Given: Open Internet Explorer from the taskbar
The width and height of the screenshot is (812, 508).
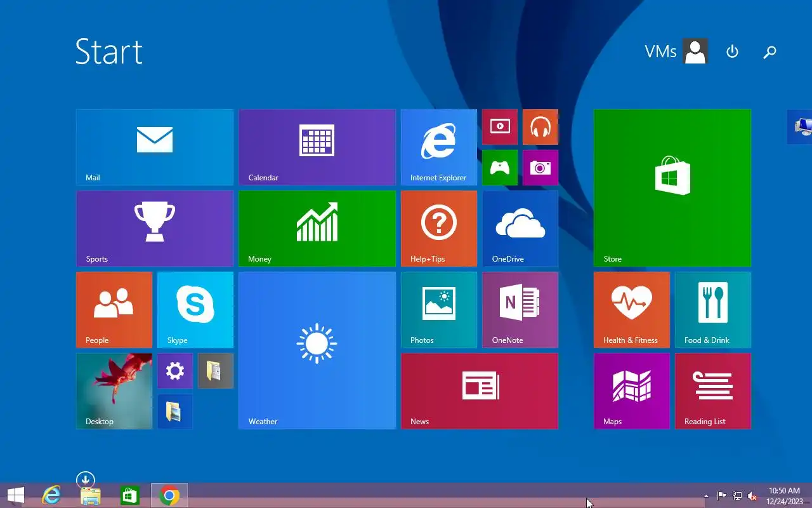Looking at the screenshot, I should tap(51, 495).
